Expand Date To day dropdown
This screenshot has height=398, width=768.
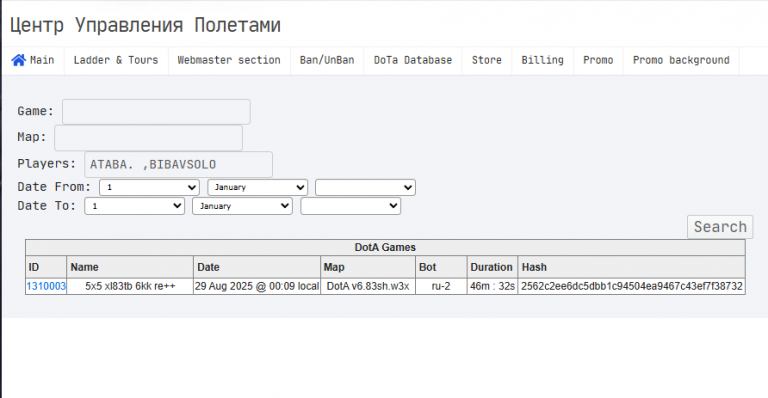click(x=134, y=206)
